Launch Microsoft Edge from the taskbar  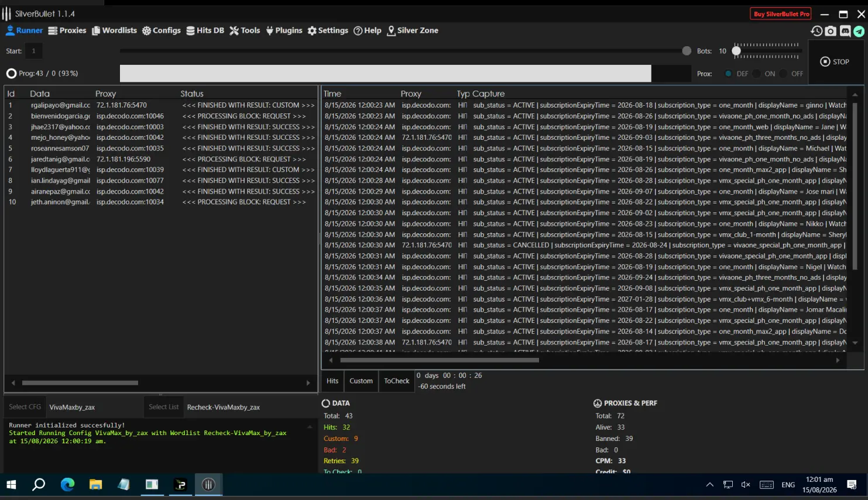67,485
